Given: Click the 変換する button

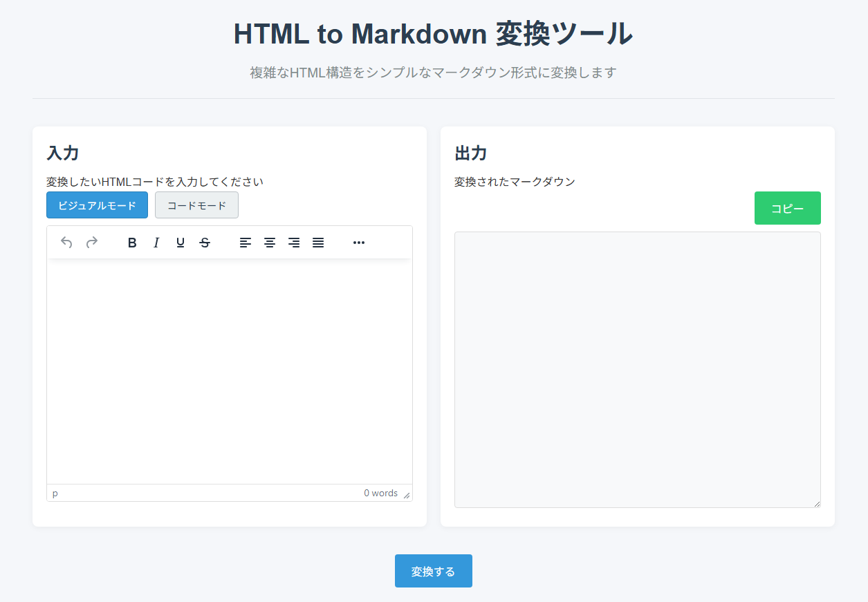Looking at the screenshot, I should click(433, 571).
